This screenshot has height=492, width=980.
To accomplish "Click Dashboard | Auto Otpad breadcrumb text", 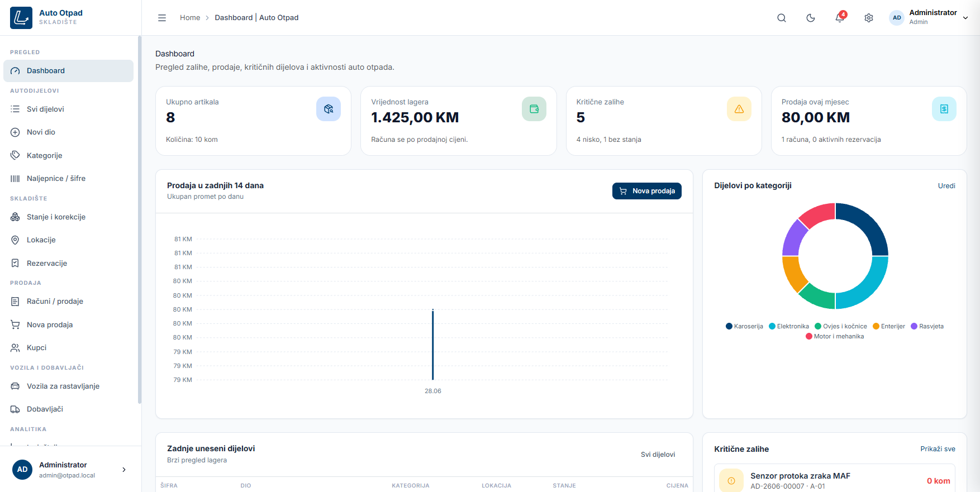I will point(256,18).
